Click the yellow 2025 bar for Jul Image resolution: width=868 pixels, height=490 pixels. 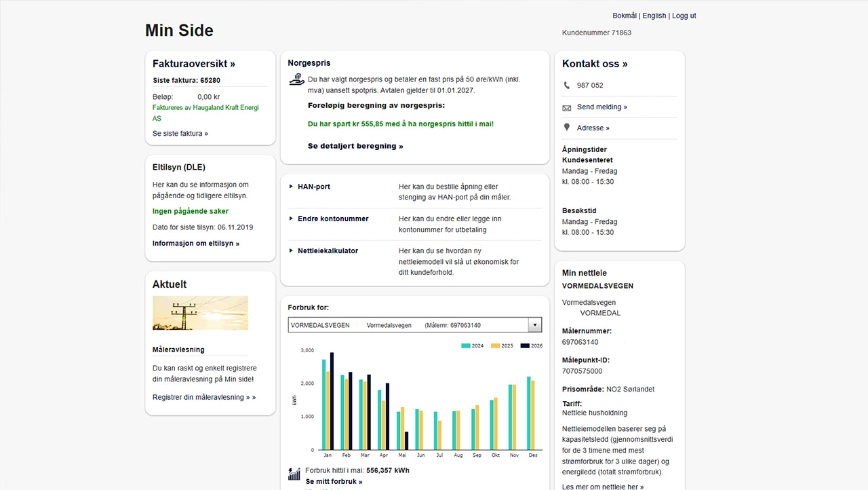439,435
